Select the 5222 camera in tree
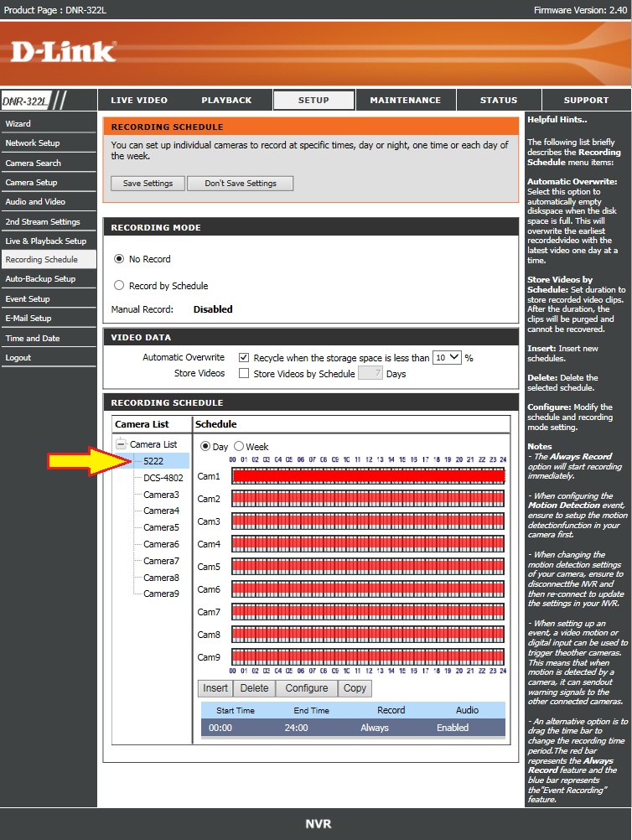632x840 pixels. coord(153,461)
